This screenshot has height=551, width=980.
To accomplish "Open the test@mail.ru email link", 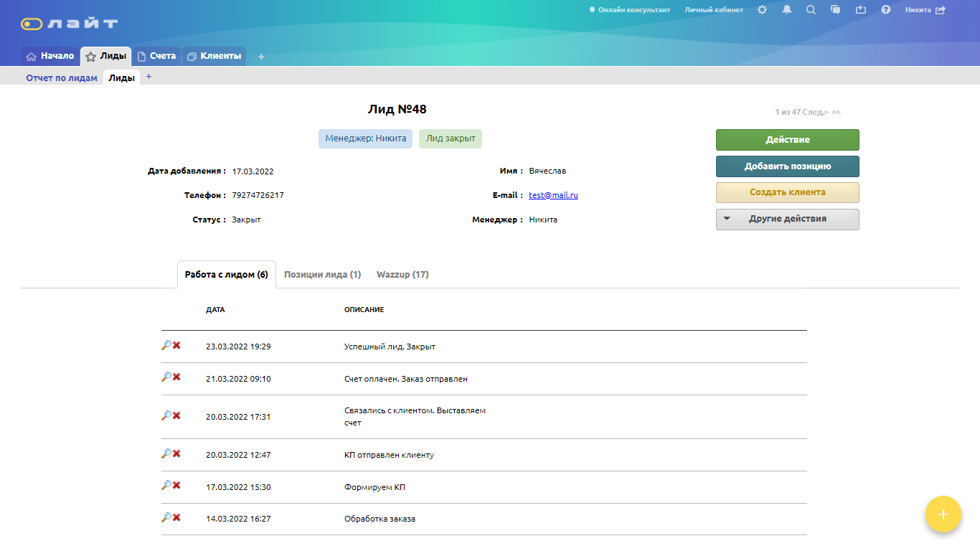I will (x=553, y=195).
